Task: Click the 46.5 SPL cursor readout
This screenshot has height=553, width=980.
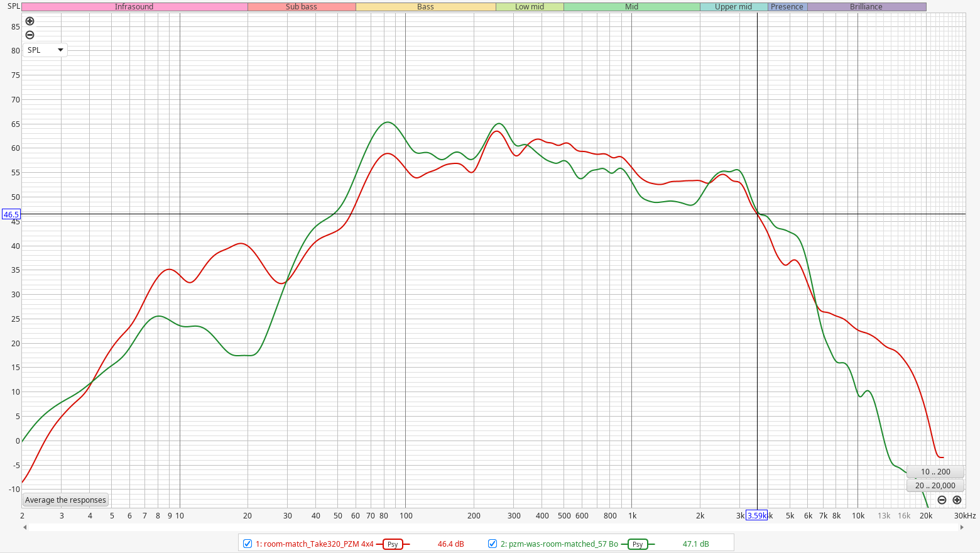Action: 11,215
